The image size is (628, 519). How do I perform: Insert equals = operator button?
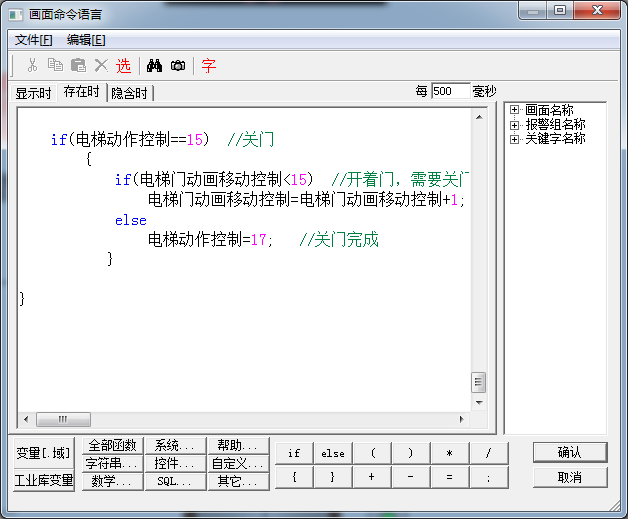tap(450, 477)
